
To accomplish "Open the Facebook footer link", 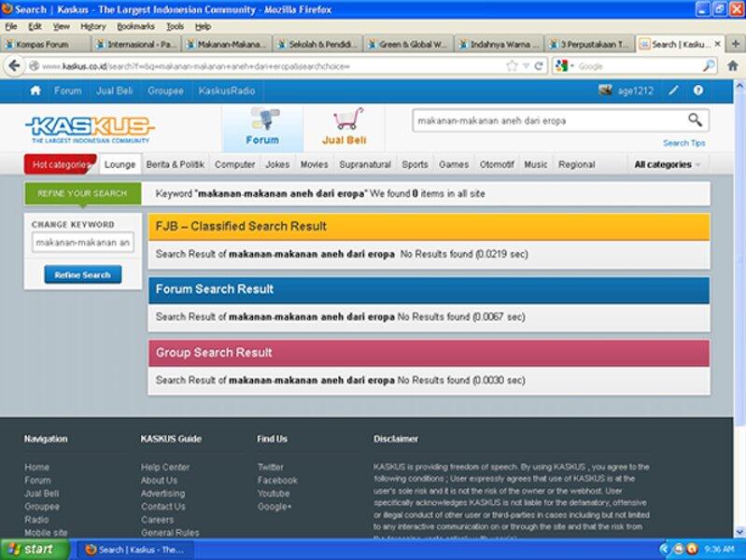I will [277, 480].
